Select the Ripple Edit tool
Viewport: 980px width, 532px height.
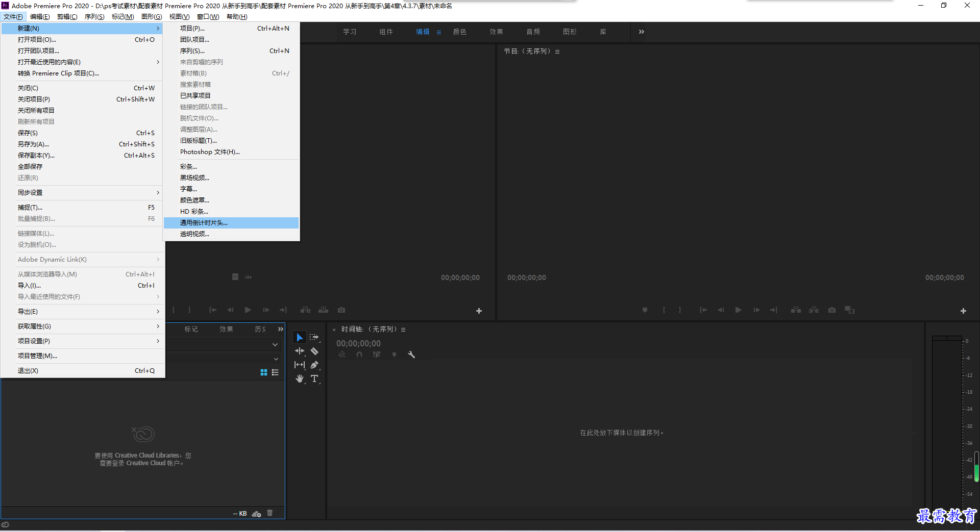pyautogui.click(x=300, y=351)
